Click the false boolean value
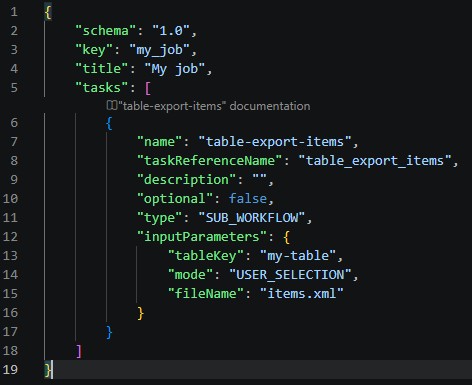The image size is (472, 385). [248, 199]
